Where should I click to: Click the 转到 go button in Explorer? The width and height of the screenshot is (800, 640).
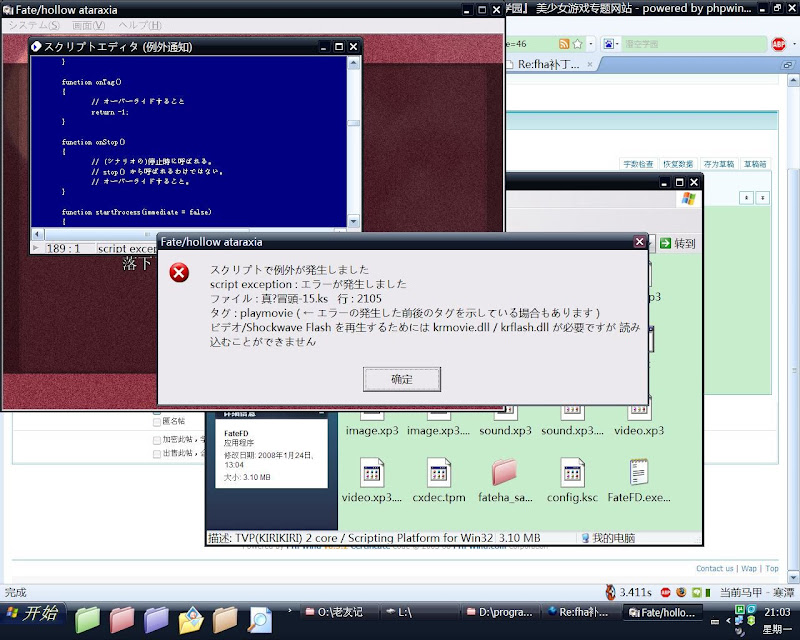tap(678, 243)
